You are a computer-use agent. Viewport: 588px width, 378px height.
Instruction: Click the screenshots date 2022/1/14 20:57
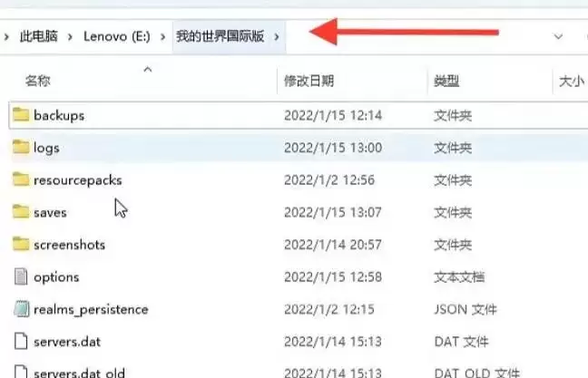point(333,245)
